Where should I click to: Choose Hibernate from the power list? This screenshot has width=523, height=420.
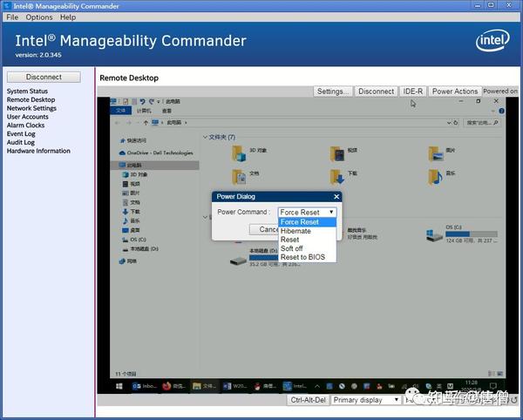coord(307,231)
